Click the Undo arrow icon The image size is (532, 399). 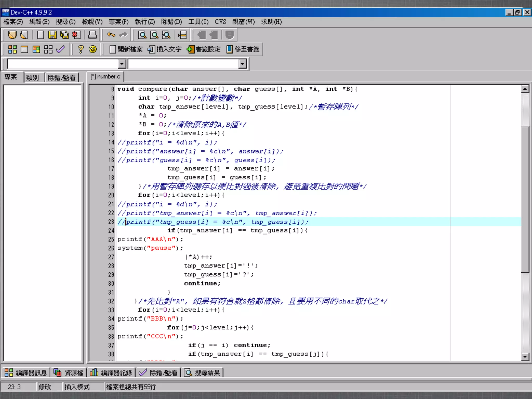click(111, 35)
